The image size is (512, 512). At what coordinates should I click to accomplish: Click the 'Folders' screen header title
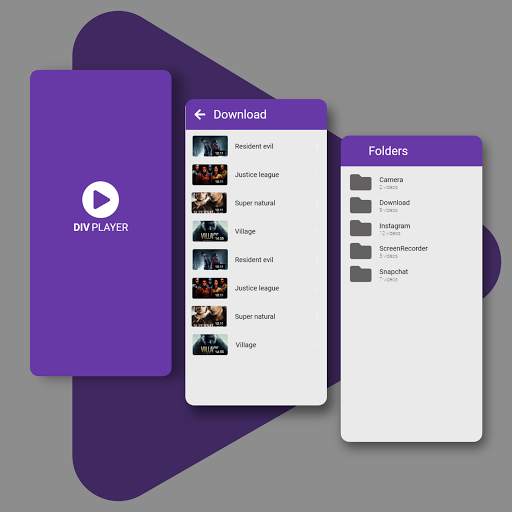coord(388,151)
